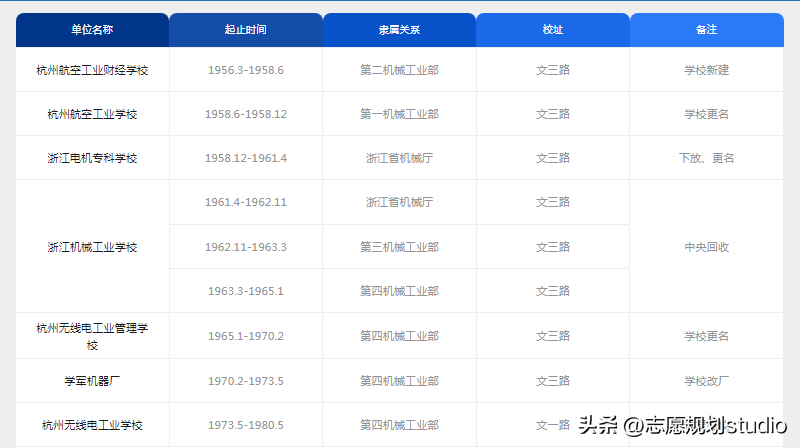Click the date range 1961.4-1962.11
This screenshot has height=448, width=800.
point(246,202)
